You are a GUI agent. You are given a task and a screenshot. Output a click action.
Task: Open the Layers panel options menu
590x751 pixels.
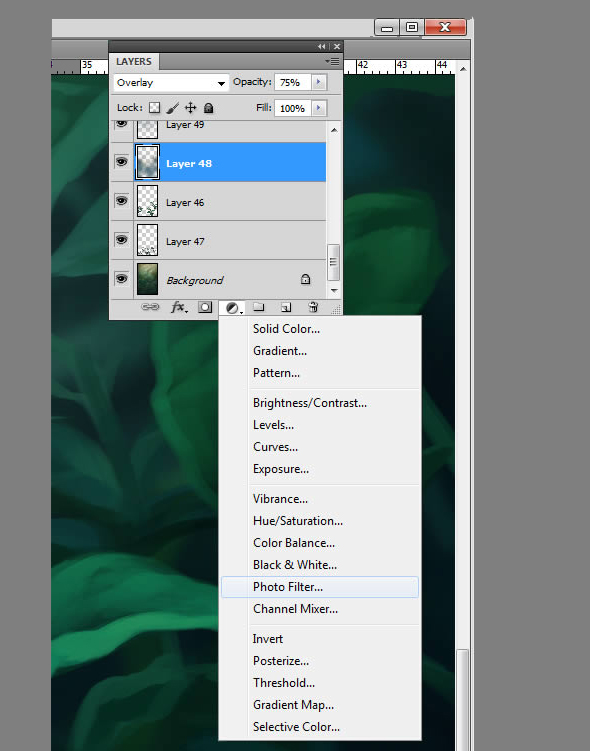[x=332, y=61]
